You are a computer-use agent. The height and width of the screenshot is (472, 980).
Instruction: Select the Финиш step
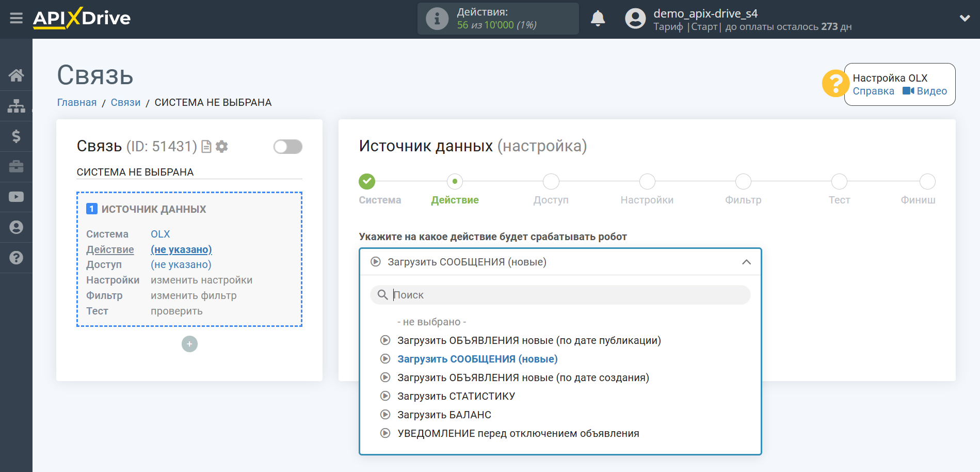(927, 181)
